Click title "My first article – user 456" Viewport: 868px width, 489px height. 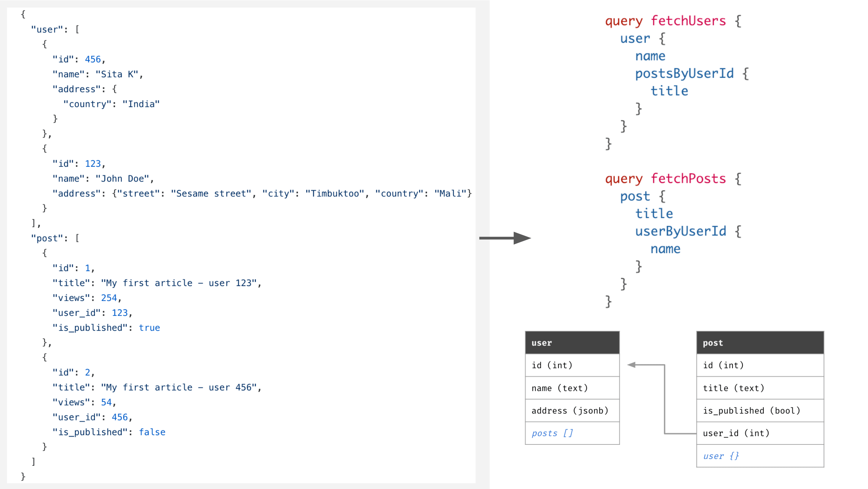tap(178, 387)
